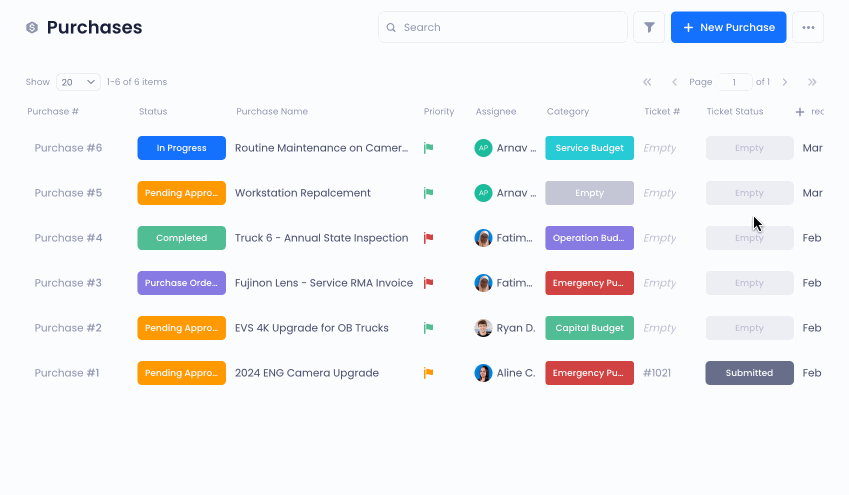Sort by the Purchase Name column header

pos(272,112)
